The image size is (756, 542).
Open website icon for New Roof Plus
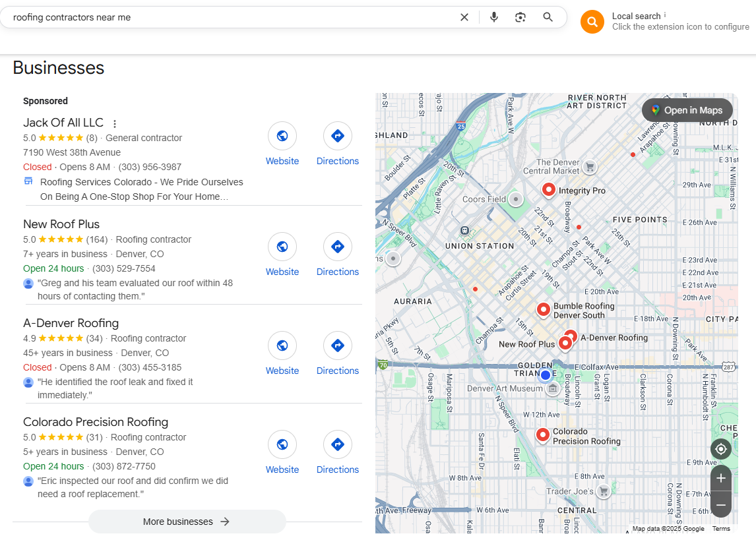click(282, 247)
